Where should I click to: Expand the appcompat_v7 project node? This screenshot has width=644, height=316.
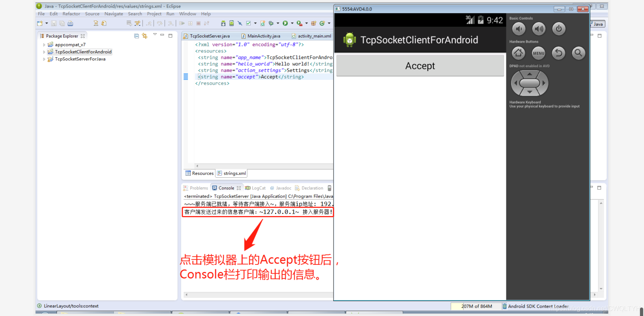pos(44,45)
